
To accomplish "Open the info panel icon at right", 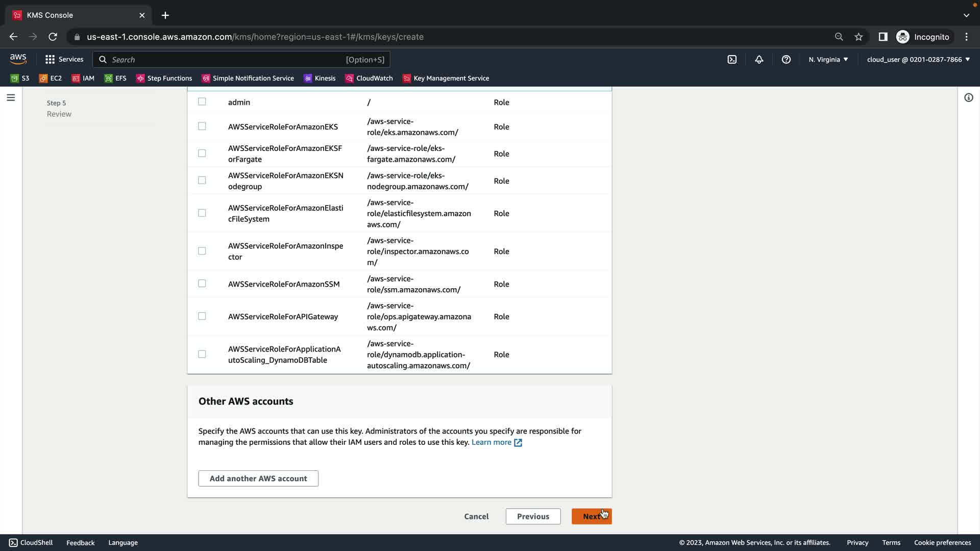I will [968, 97].
